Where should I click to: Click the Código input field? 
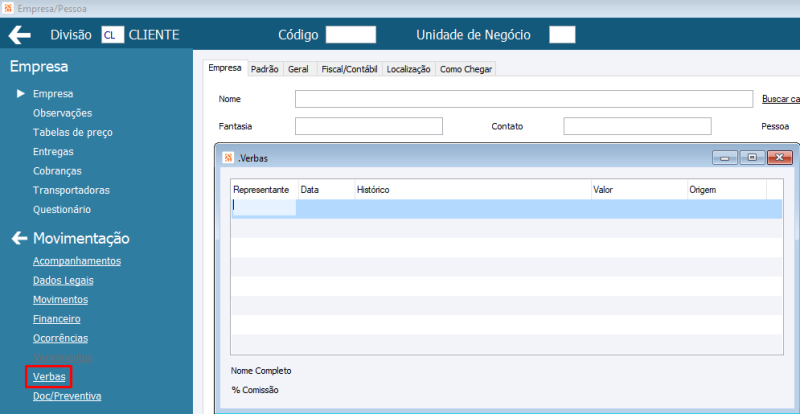click(x=351, y=35)
